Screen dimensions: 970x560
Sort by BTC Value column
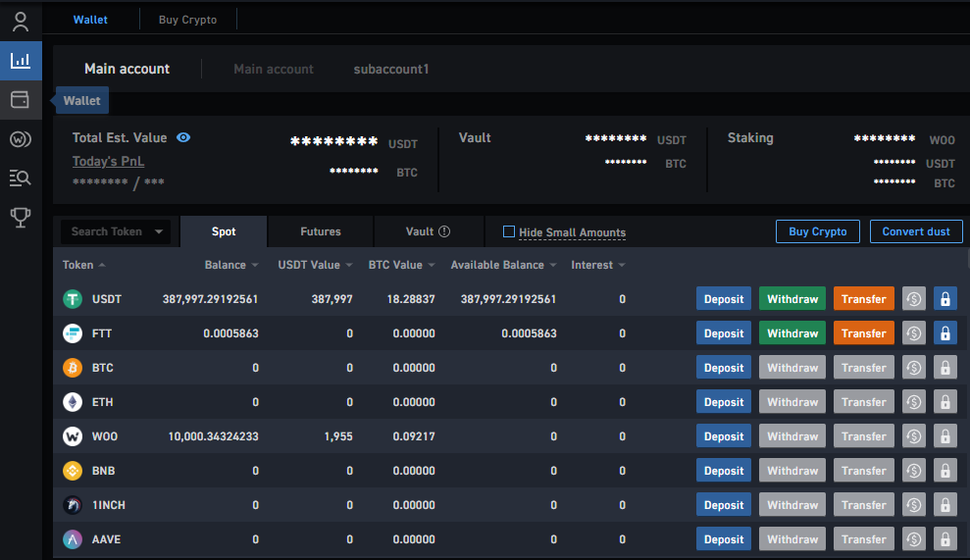tap(401, 265)
